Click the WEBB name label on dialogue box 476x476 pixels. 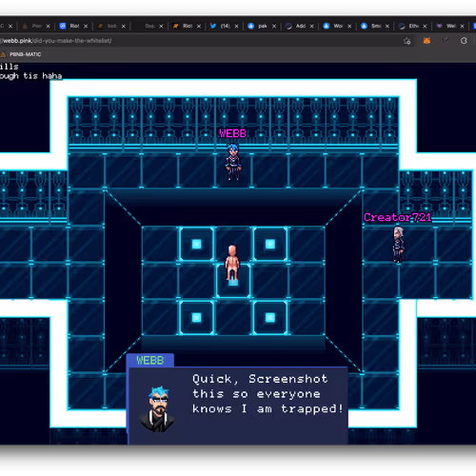click(x=150, y=361)
